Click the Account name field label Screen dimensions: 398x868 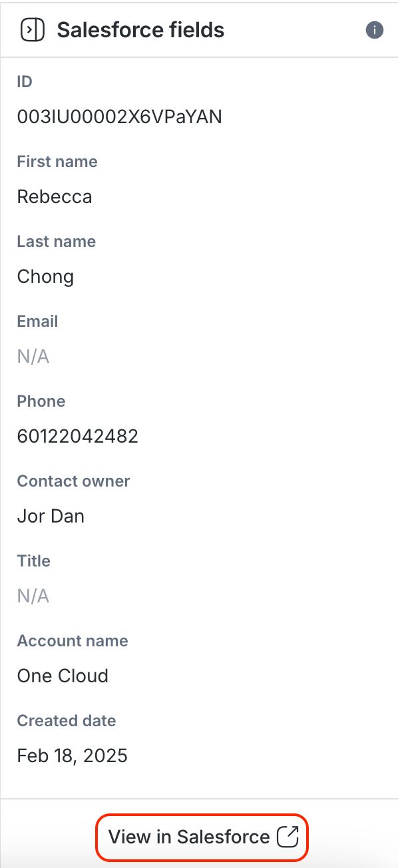(73, 641)
